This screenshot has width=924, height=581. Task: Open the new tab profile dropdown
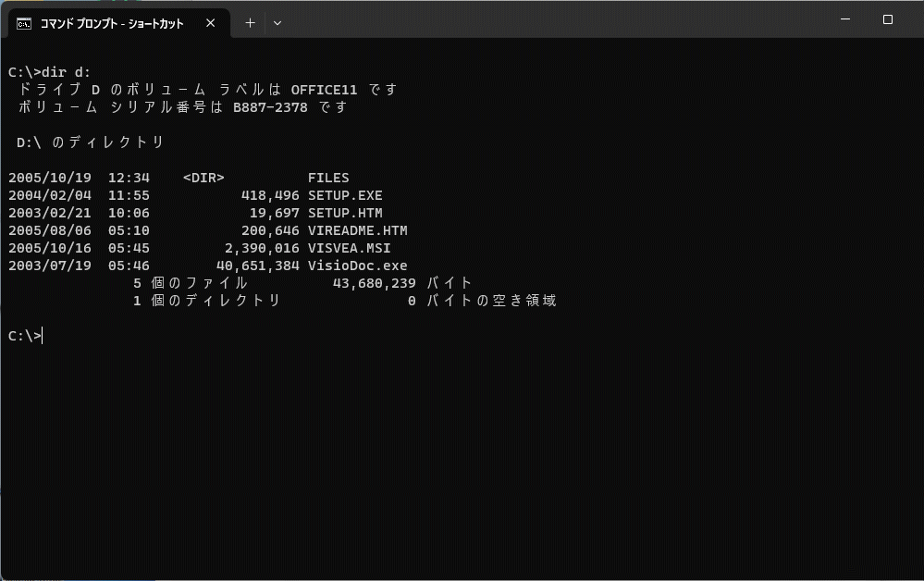point(277,23)
